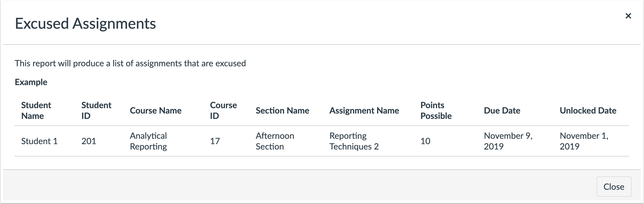Select the Section Name column header
Screen dimensions: 644x204
click(282, 110)
